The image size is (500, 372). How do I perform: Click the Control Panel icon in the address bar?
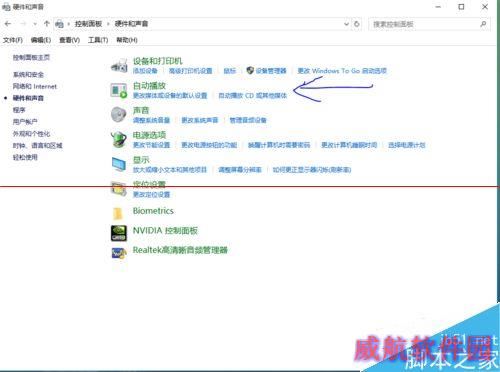(59, 24)
